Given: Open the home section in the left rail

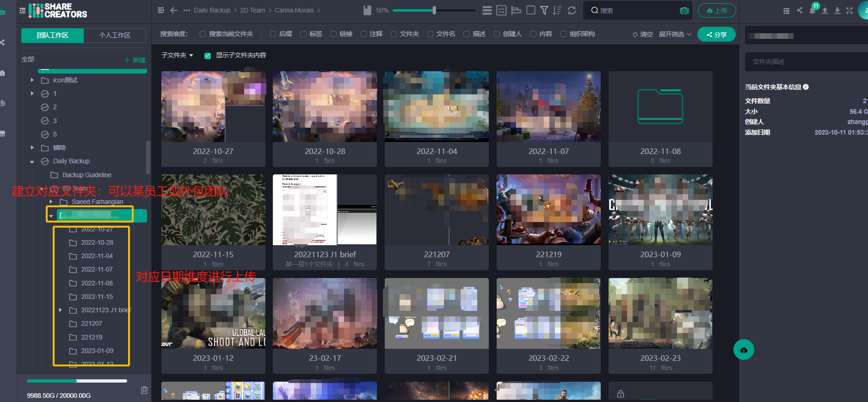Looking at the screenshot, I should point(2,73).
